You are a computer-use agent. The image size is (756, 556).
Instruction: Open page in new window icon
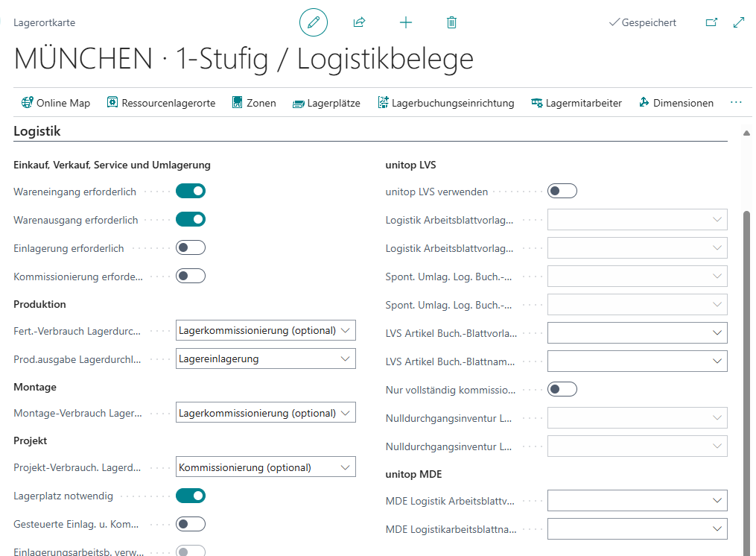pos(711,22)
